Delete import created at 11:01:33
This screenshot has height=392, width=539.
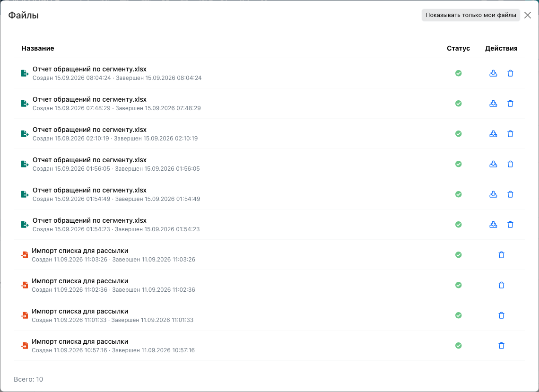(502, 315)
